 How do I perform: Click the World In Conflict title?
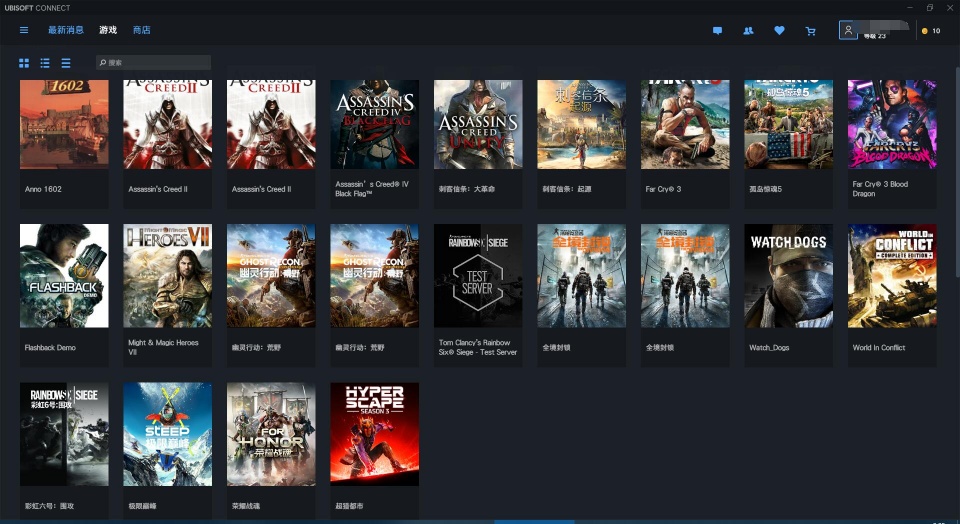click(x=879, y=347)
